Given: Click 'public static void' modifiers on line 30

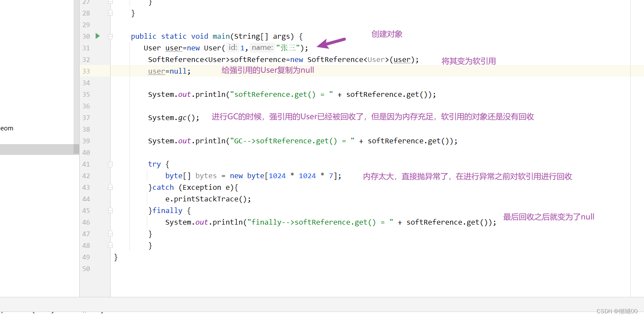Looking at the screenshot, I should [170, 37].
